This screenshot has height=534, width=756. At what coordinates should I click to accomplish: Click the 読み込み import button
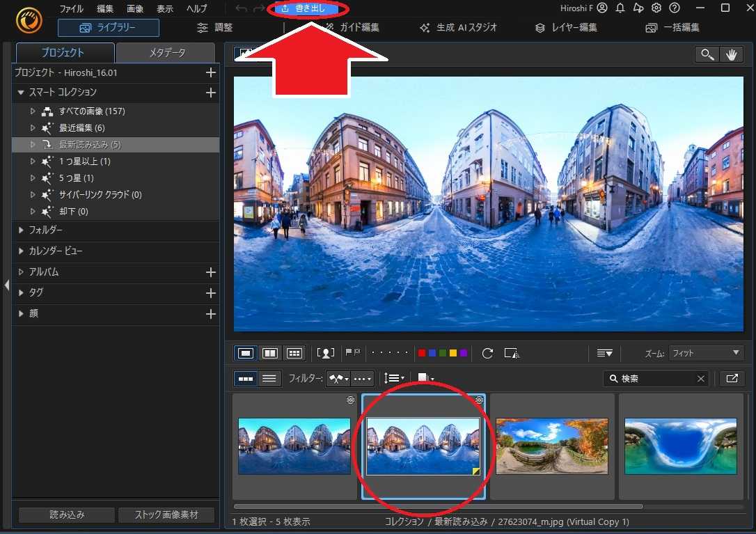click(x=65, y=515)
